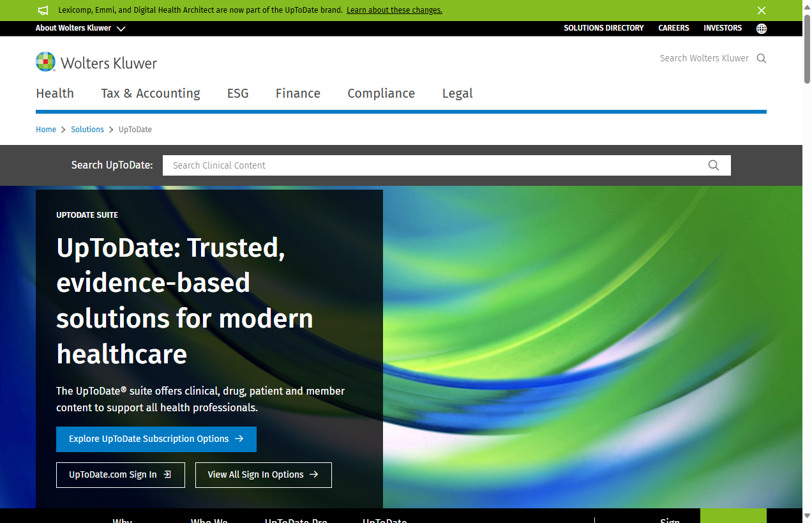
Task: Open the Finance menu
Action: pyautogui.click(x=298, y=94)
